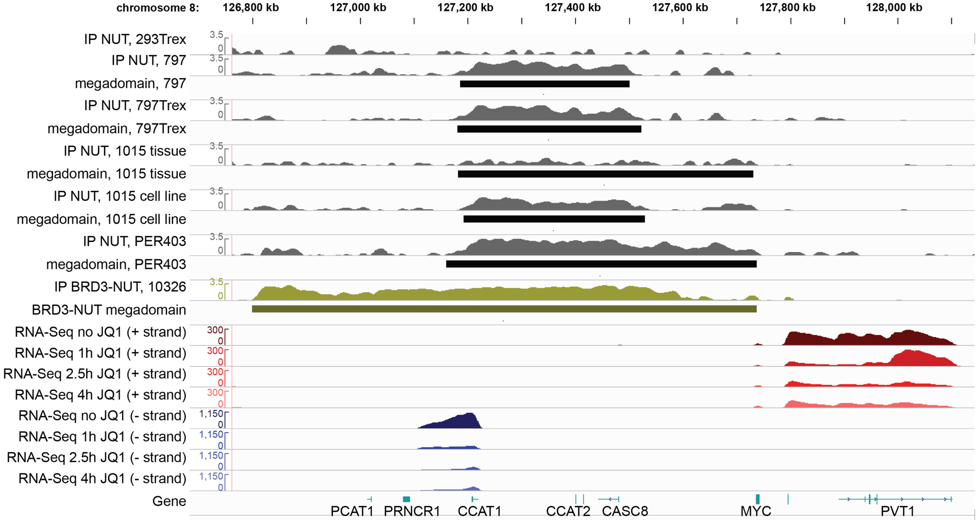980x525 pixels.
Task: Select the 'IP NUT, PER403' track label
Action: click(135, 241)
